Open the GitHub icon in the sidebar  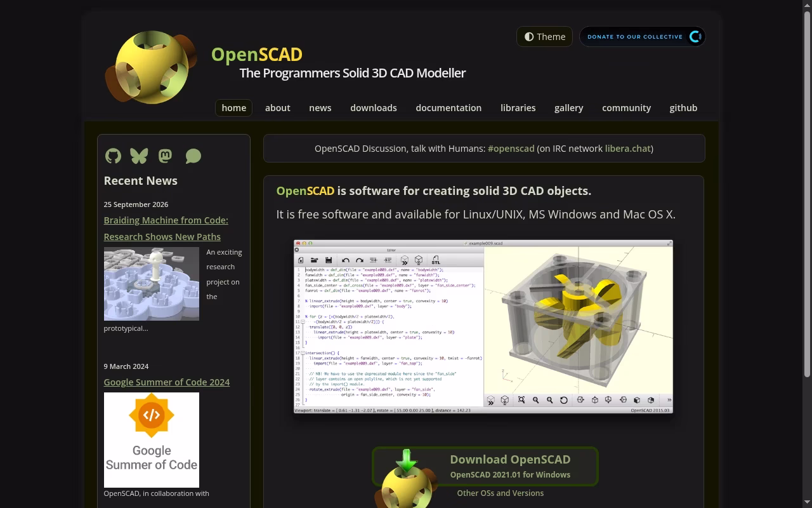(x=113, y=156)
